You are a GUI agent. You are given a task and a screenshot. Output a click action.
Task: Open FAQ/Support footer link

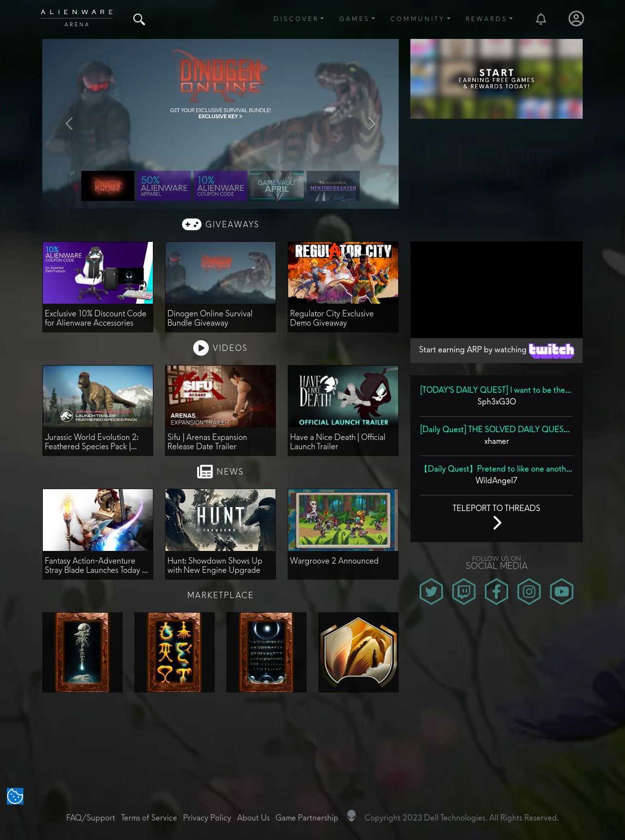tap(91, 818)
